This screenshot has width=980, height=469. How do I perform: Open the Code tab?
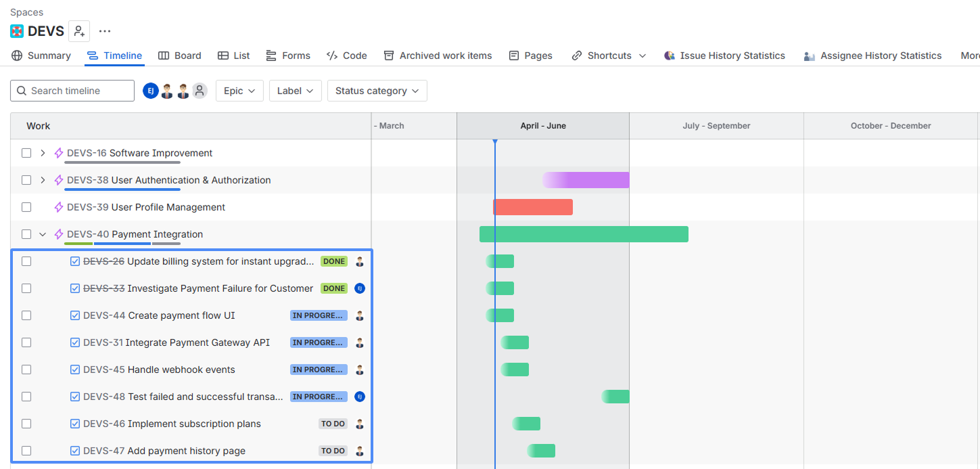point(347,55)
